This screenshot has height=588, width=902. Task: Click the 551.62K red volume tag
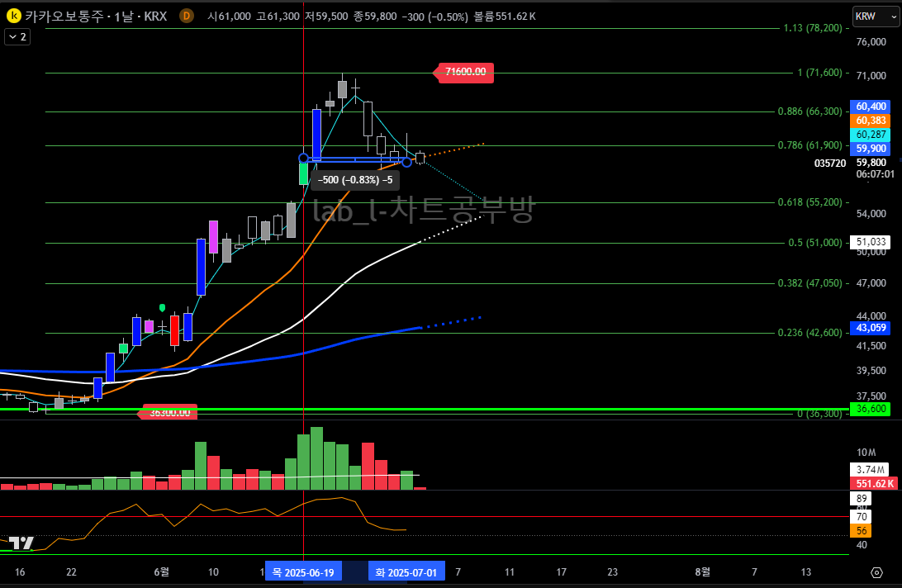point(873,484)
